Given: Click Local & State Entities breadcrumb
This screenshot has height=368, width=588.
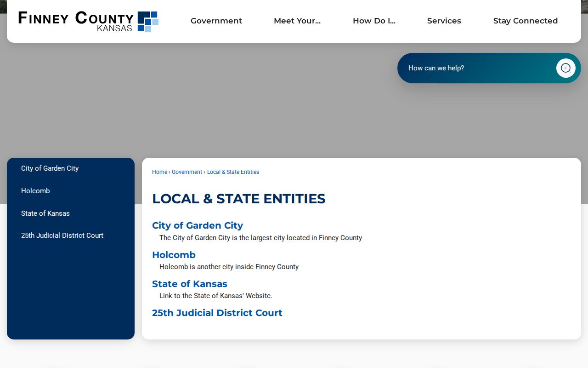Looking at the screenshot, I should [x=233, y=172].
